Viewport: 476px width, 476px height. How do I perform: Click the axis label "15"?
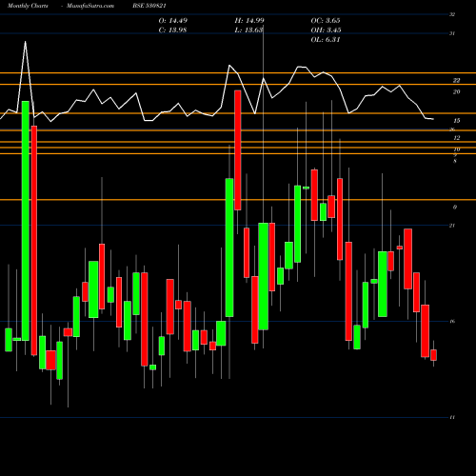tap(456, 121)
